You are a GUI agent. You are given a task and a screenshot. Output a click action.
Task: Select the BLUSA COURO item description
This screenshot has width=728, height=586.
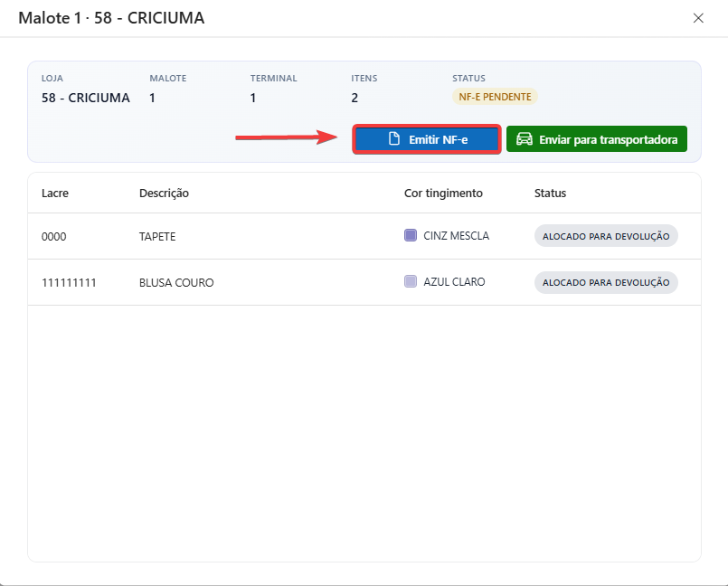click(x=176, y=283)
